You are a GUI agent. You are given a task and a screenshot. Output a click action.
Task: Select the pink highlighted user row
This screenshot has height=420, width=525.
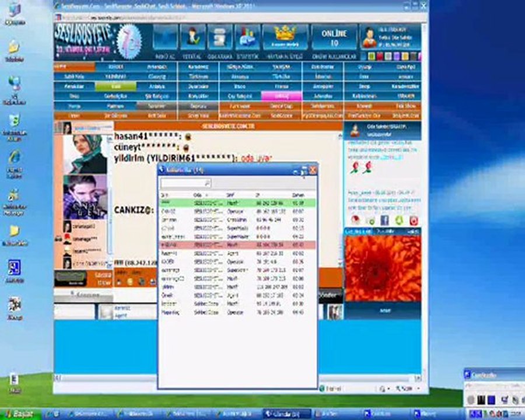pos(238,245)
